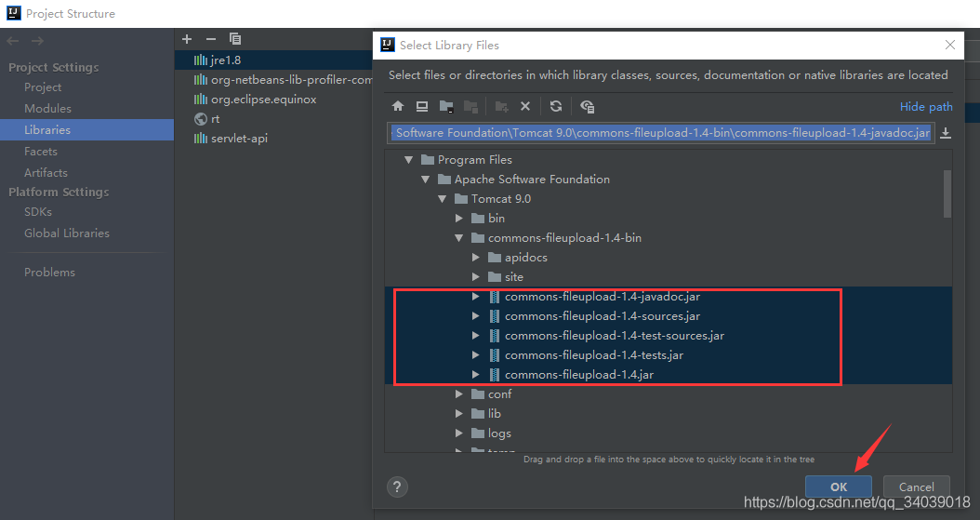This screenshot has width=980, height=520.
Task: Click the module directory toolbar icon
Action: [470, 106]
